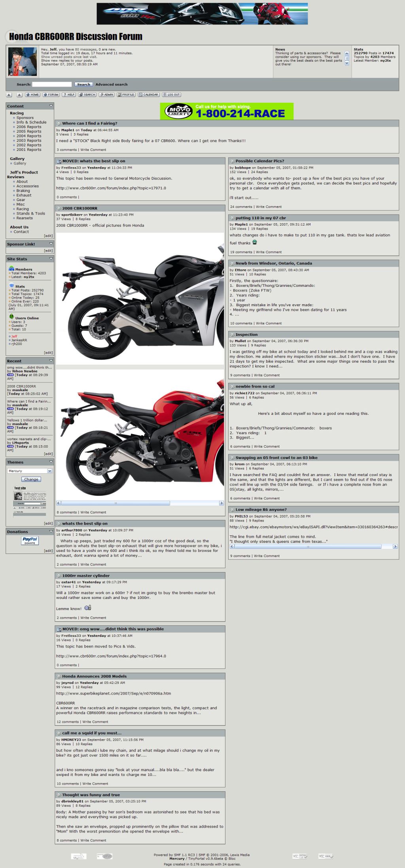The width and height of the screenshot is (405, 868).
Task: Click the search text field
Action: coord(52,85)
